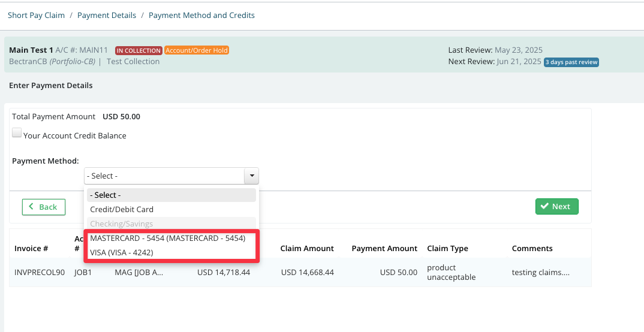Click JOB1 cell in invoice row
Viewport: 644px width, 332px height.
click(x=83, y=272)
